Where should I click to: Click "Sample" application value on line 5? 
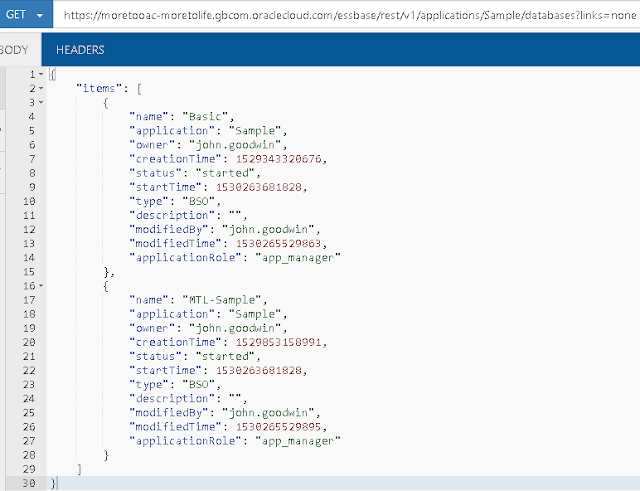tap(255, 131)
